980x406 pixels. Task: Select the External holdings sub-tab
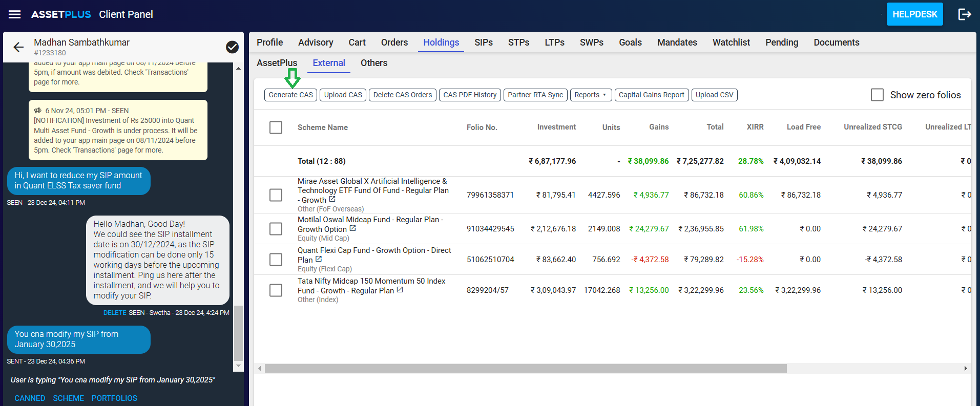click(329, 63)
